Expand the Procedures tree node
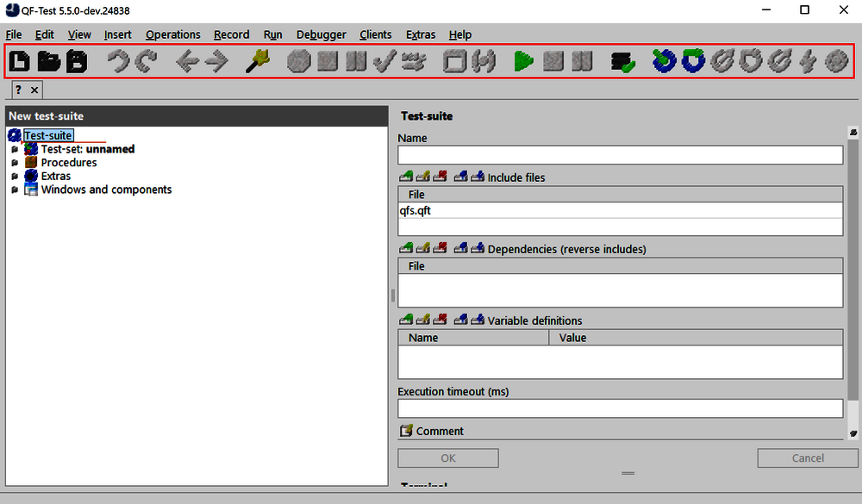The height and width of the screenshot is (504, 862). [x=15, y=163]
